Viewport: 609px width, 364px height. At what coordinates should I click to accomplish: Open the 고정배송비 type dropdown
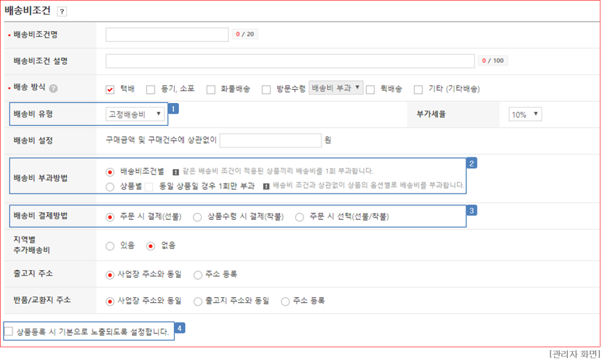[135, 114]
